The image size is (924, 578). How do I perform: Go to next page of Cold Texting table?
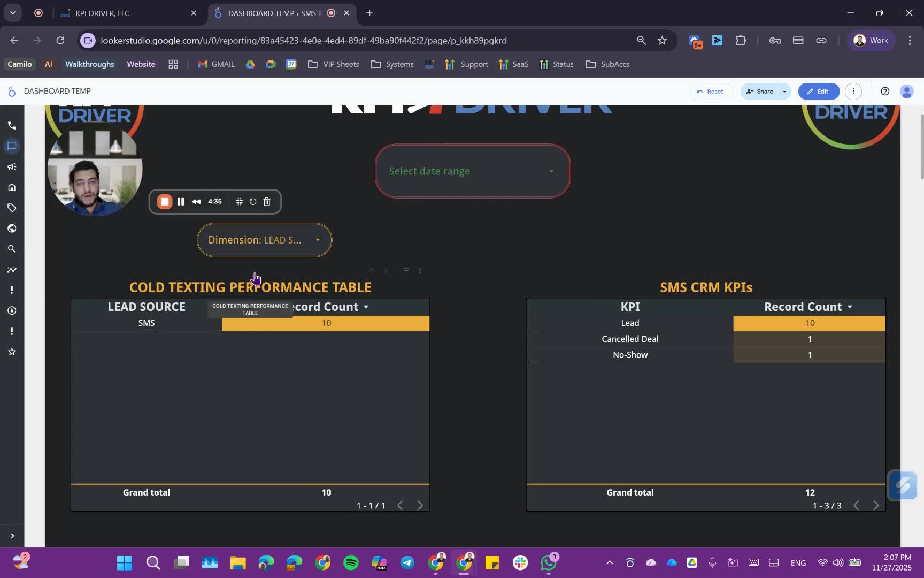pyautogui.click(x=420, y=505)
